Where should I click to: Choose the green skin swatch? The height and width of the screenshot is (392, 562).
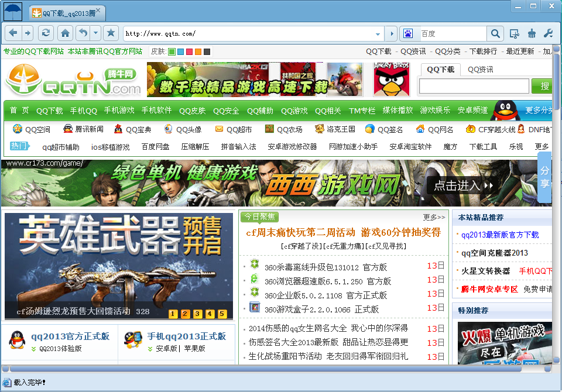pos(172,51)
